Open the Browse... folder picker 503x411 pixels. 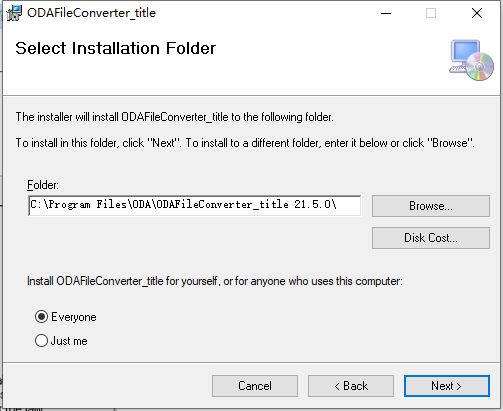[x=431, y=206]
